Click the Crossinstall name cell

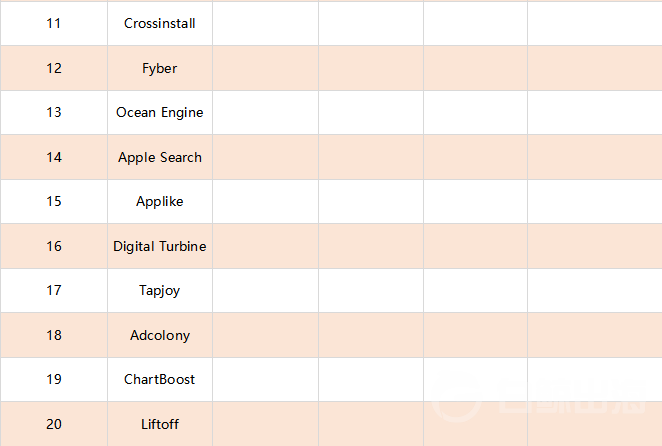[x=160, y=23]
